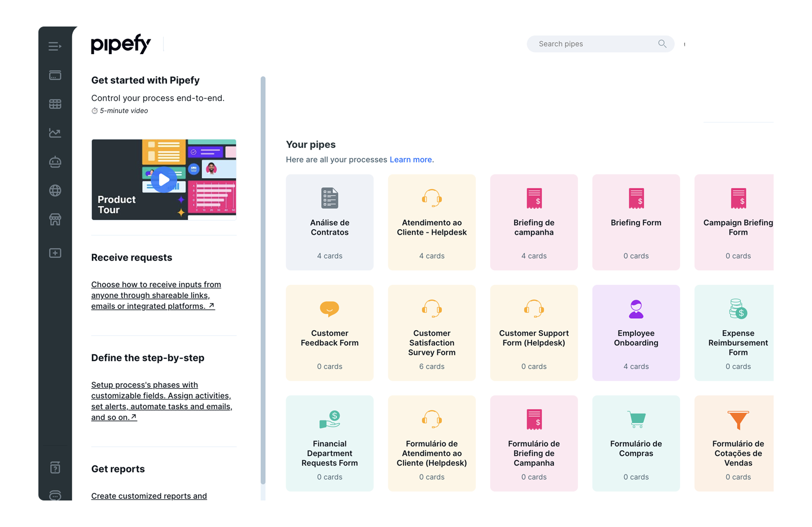This screenshot has width=812, height=527.
Task: Open 'Choose how to receive inputs' link
Action: [x=156, y=295]
